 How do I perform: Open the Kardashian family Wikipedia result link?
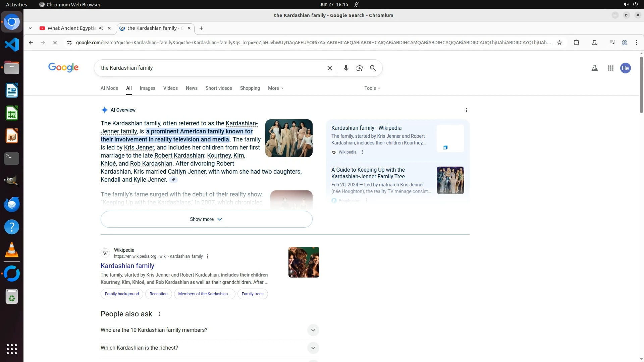click(x=127, y=266)
